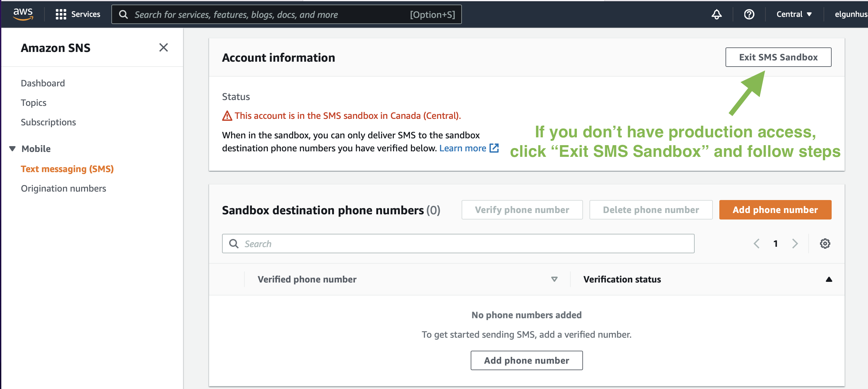Open the Verified phone number sort dropdown

554,279
